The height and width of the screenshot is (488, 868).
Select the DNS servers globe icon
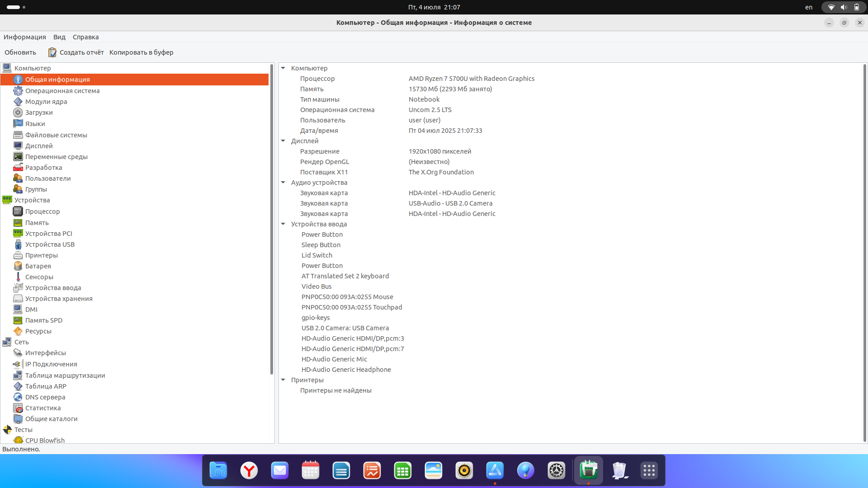point(18,397)
